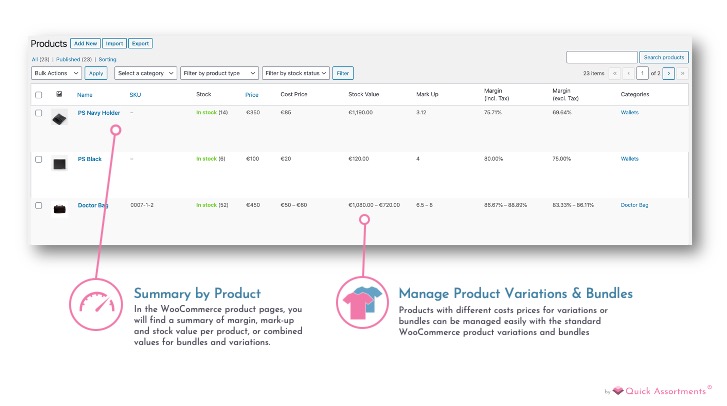Click the current page number field
Image resolution: width=727 pixels, height=406 pixels.
coord(642,73)
